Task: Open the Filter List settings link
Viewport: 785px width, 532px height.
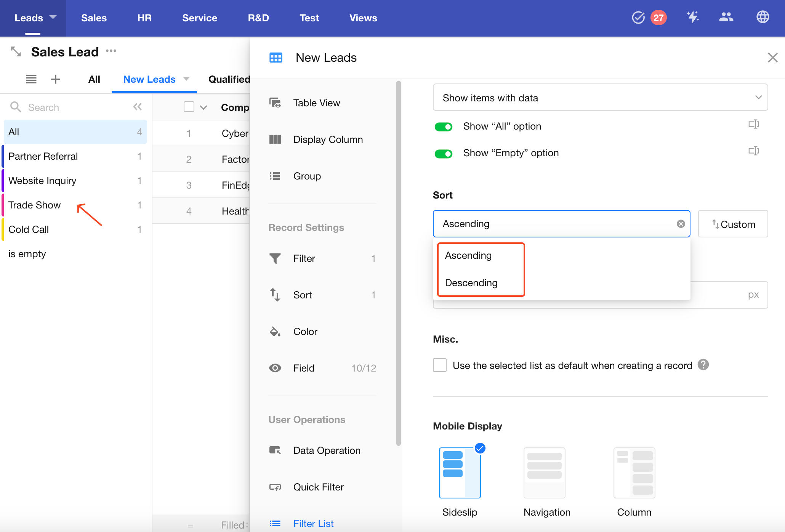Action: tap(313, 523)
